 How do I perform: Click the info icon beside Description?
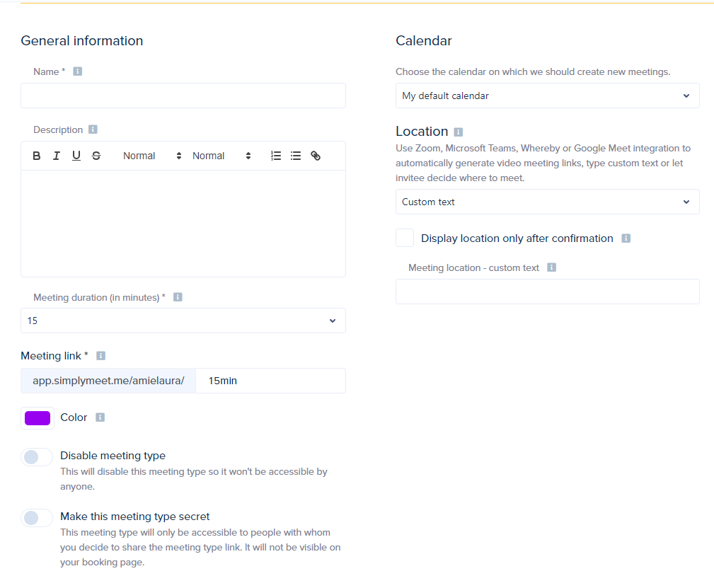[93, 129]
